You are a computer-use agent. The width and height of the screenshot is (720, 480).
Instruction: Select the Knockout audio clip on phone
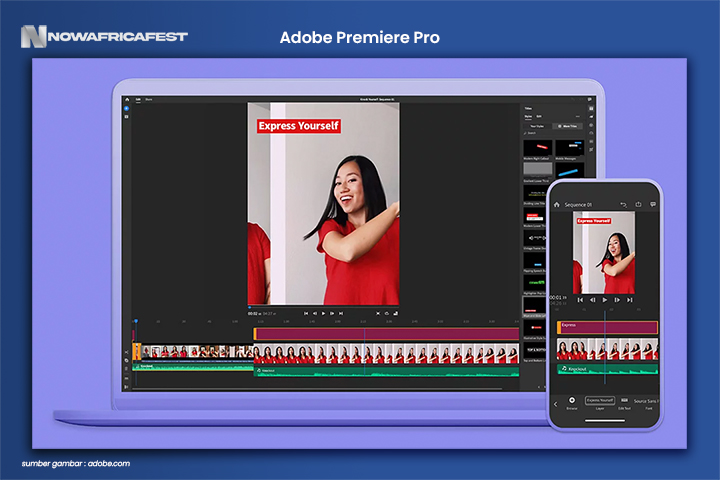[x=608, y=369]
